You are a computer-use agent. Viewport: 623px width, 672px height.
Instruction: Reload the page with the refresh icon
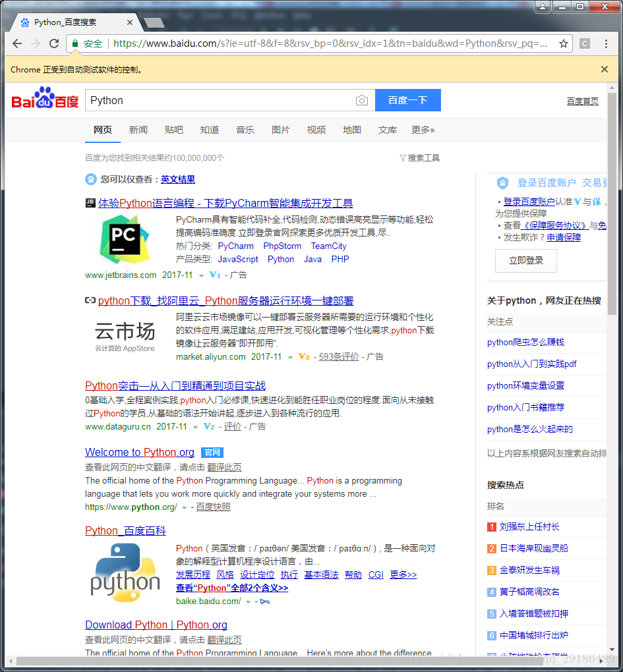point(54,43)
